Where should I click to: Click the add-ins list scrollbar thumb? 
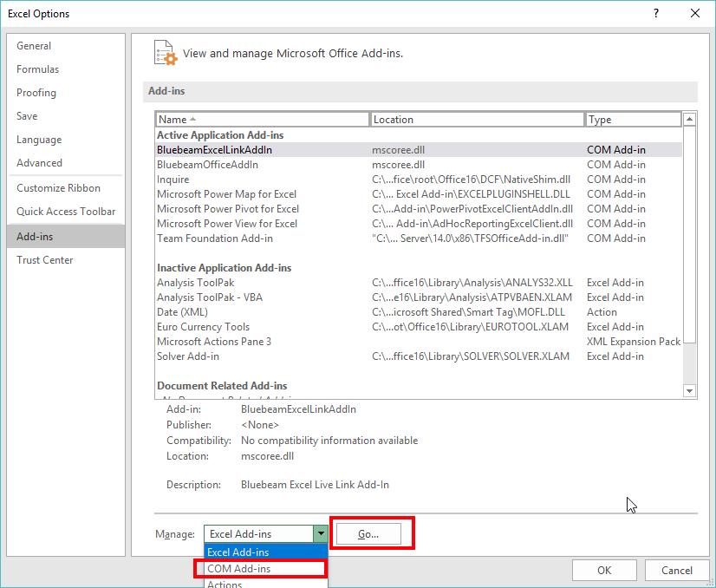[x=689, y=234]
